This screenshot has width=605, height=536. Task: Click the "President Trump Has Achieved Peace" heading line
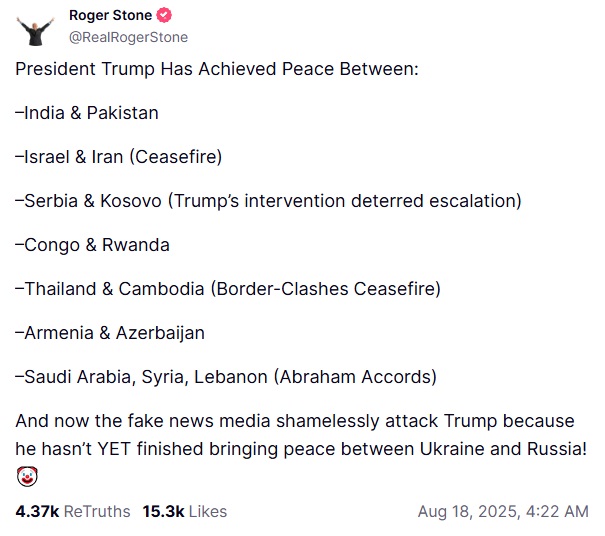[216, 69]
